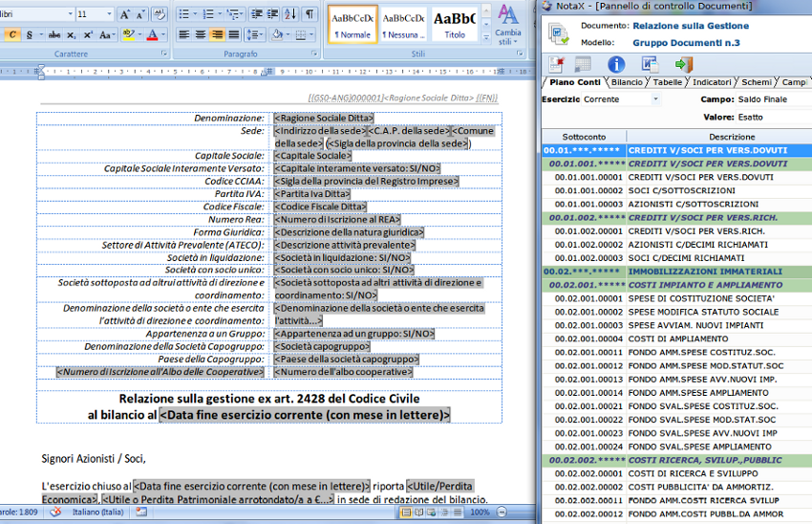Switch to the Bilancio tab
This screenshot has width=812, height=524.
pyautogui.click(x=627, y=82)
